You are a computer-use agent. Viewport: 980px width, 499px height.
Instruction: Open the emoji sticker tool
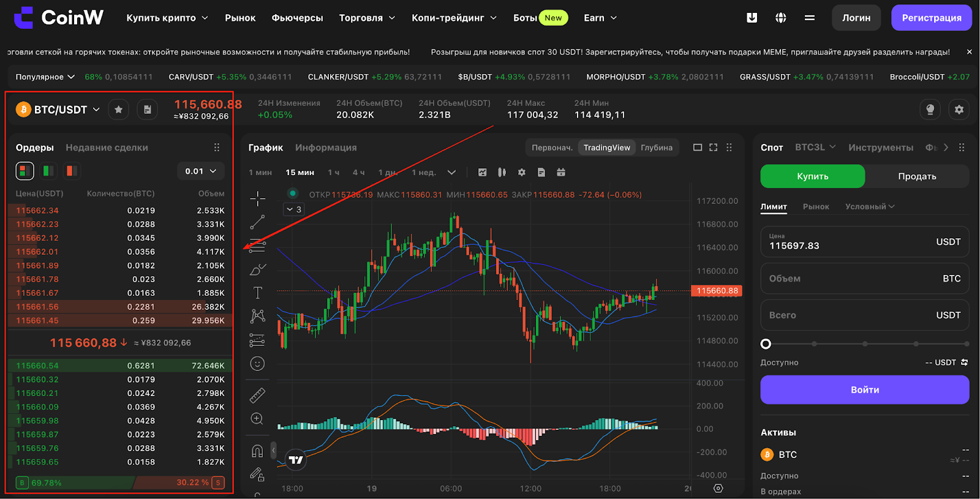(257, 364)
